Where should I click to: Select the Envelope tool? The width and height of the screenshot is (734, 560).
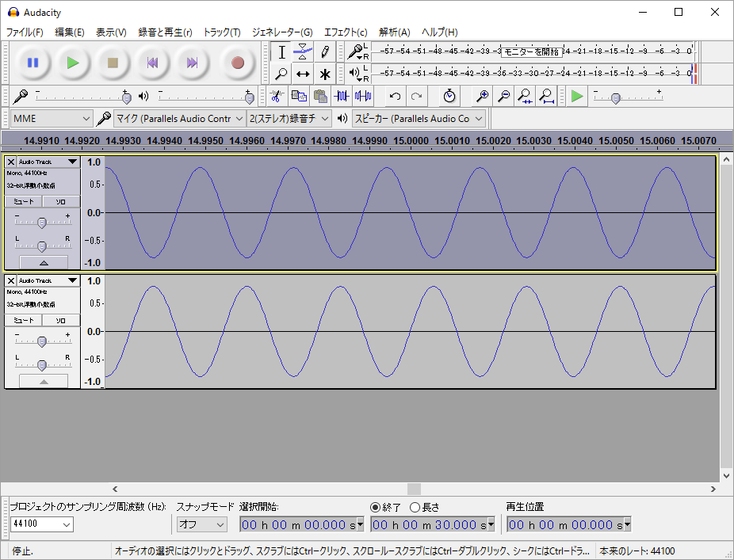click(x=303, y=52)
